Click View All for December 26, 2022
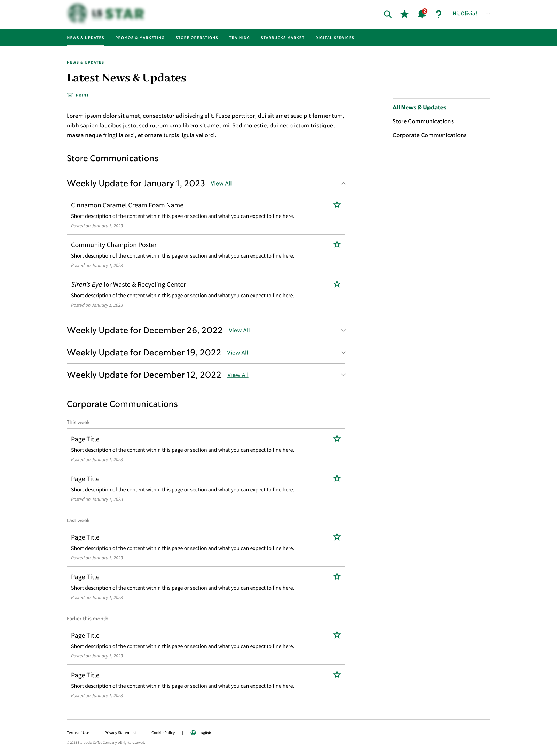The height and width of the screenshot is (756, 557). (x=239, y=330)
